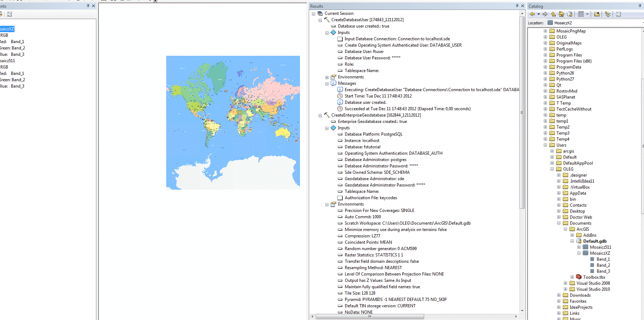Select the 'Database User: ftuser' row
The image size is (644, 320).
click(364, 52)
